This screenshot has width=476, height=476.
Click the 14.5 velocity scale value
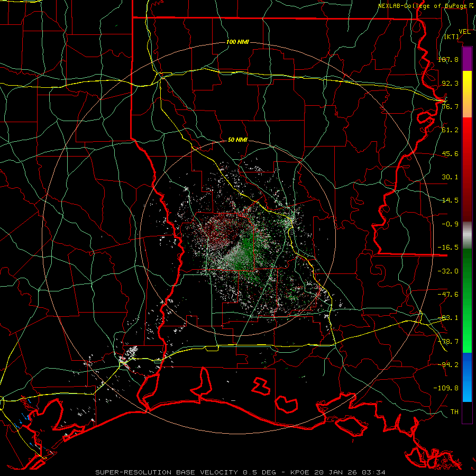point(450,200)
